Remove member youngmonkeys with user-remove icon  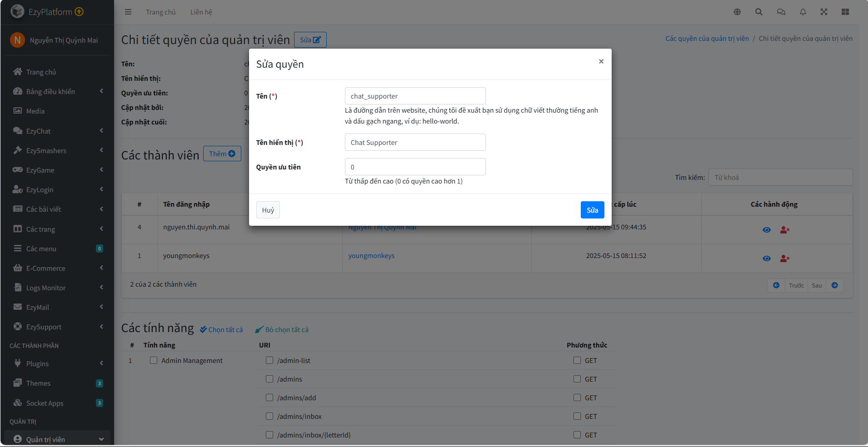click(784, 258)
